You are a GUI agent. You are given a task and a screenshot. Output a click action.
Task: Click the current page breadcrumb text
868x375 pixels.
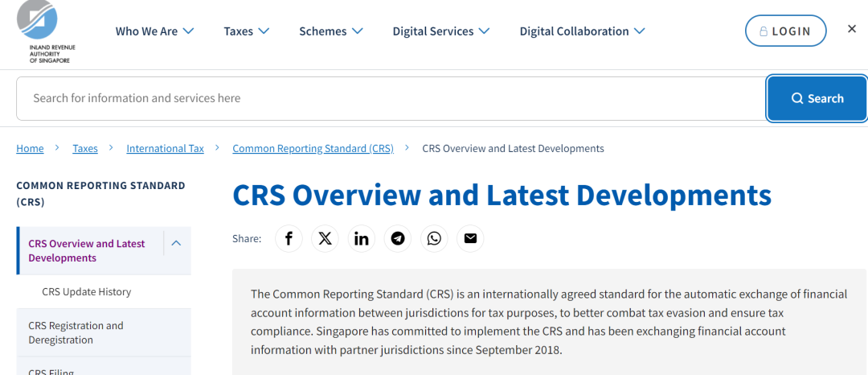[513, 148]
